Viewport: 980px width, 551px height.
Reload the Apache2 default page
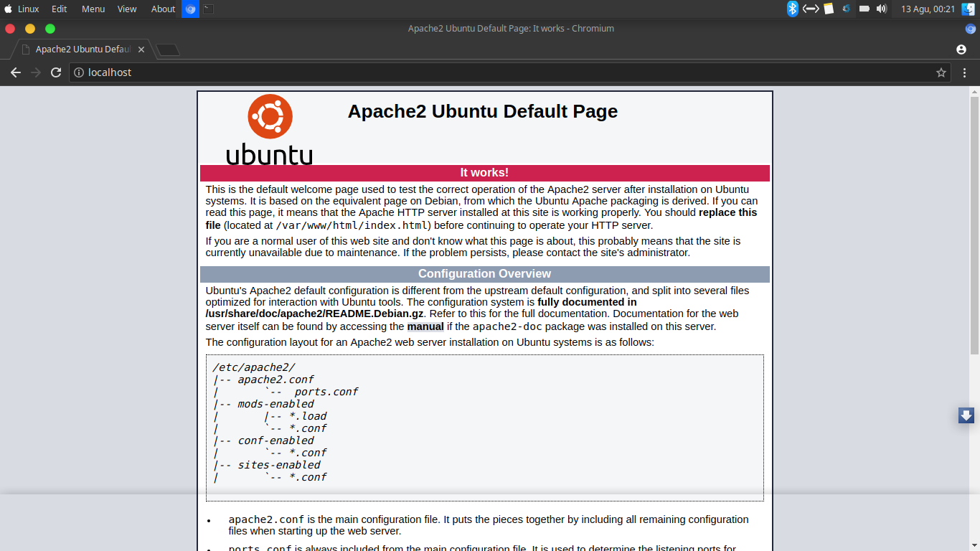click(x=56, y=72)
